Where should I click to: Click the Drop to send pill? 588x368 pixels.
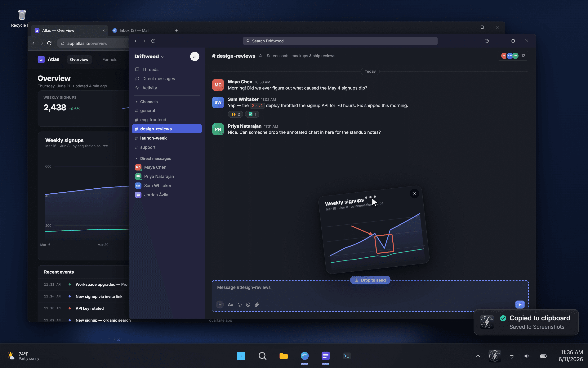tap(370, 280)
